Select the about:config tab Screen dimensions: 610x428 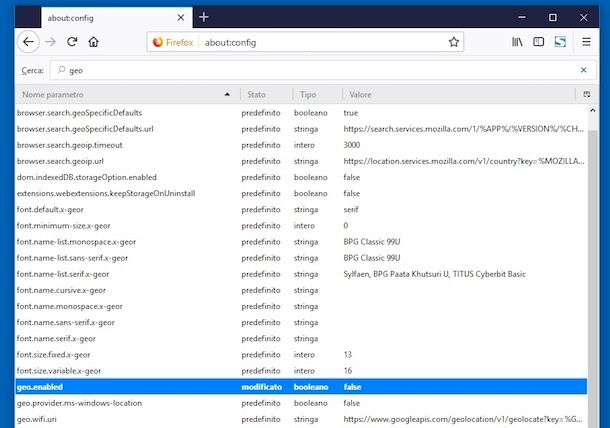tap(117, 18)
